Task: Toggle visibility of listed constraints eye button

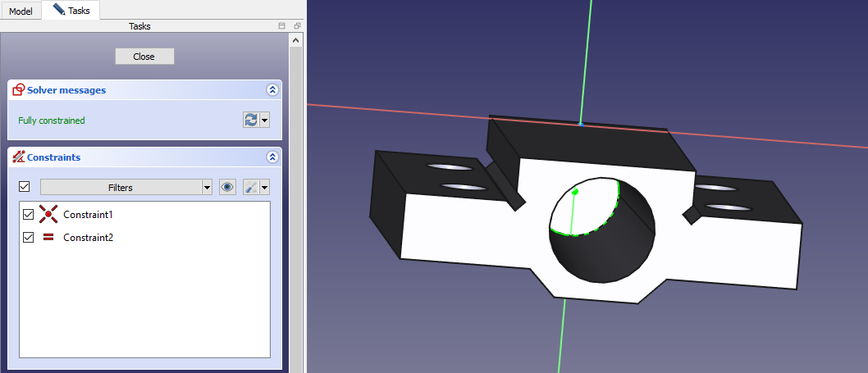Action: 228,188
